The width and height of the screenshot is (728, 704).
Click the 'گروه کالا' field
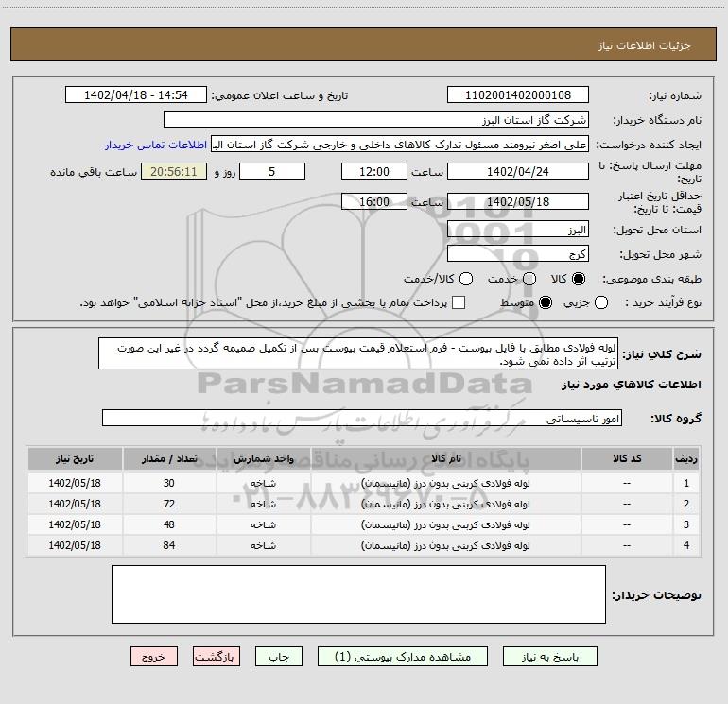tap(359, 418)
